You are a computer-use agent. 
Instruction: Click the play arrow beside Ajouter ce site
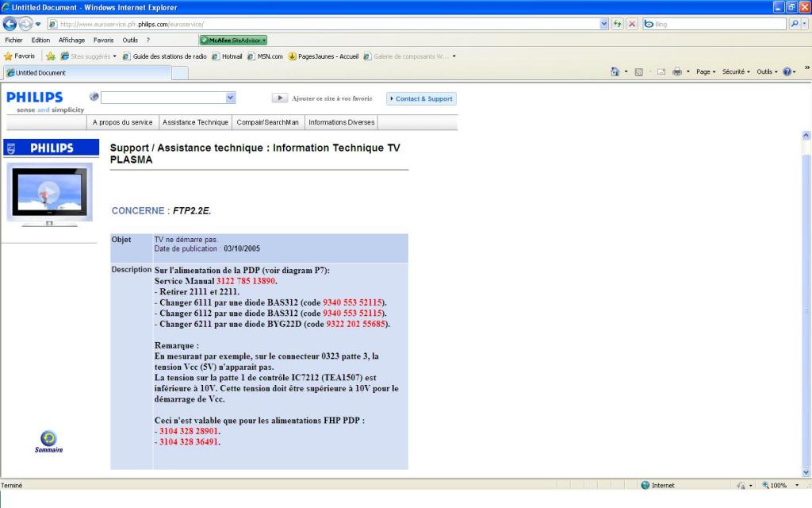[x=280, y=98]
